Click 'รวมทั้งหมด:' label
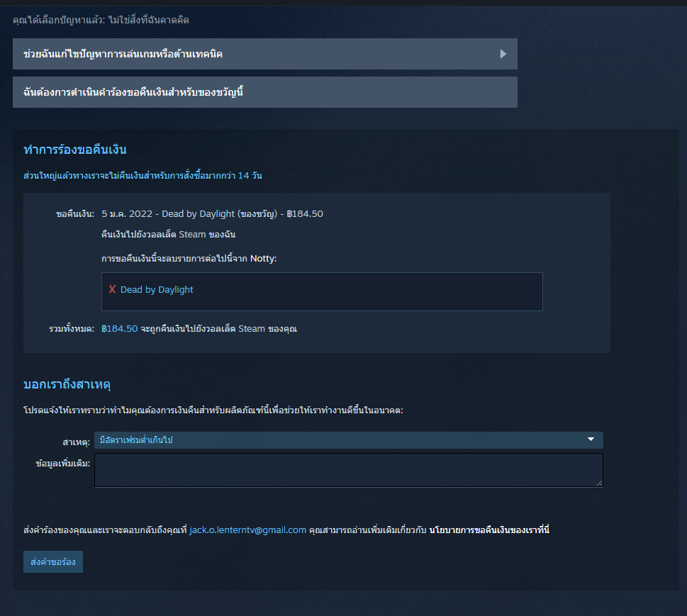Image resolution: width=687 pixels, height=616 pixels. (72, 329)
